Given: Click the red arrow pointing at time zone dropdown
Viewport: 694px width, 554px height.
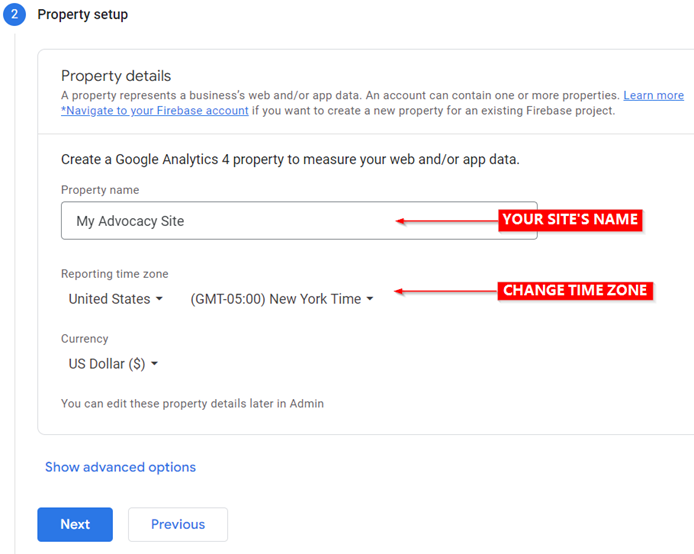Looking at the screenshot, I should [x=445, y=292].
